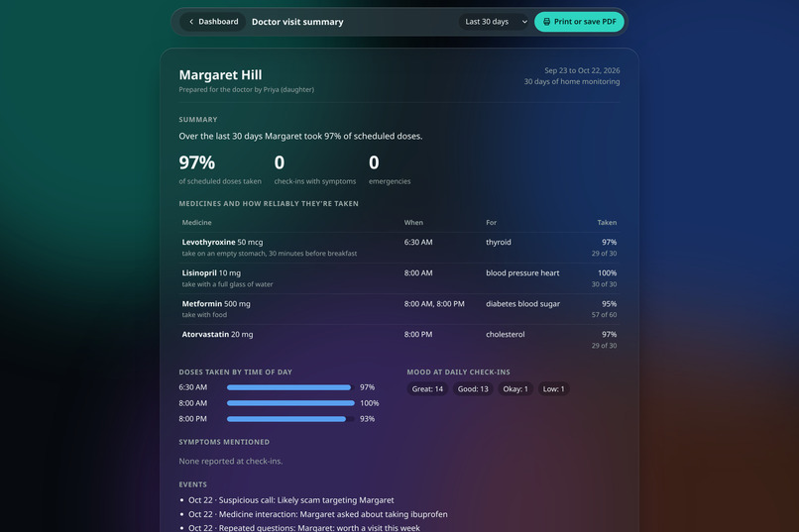Click Print or save PDF button

[579, 22]
